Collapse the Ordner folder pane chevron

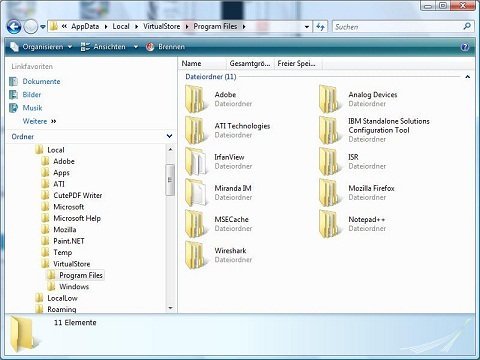[169, 136]
